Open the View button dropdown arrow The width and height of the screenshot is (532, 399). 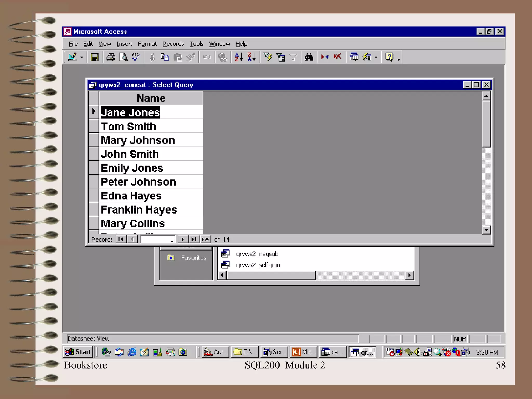coord(82,57)
